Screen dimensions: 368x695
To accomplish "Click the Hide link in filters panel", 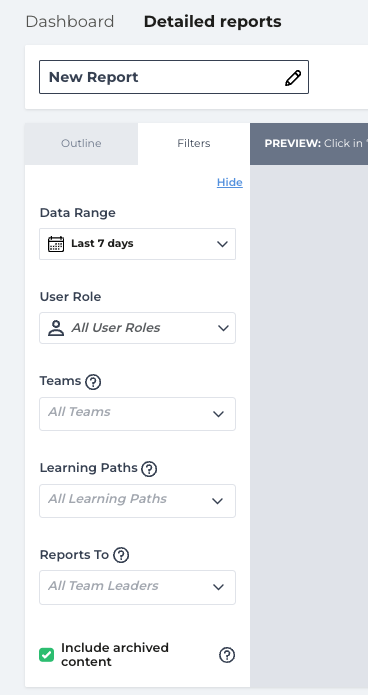I will coord(230,182).
